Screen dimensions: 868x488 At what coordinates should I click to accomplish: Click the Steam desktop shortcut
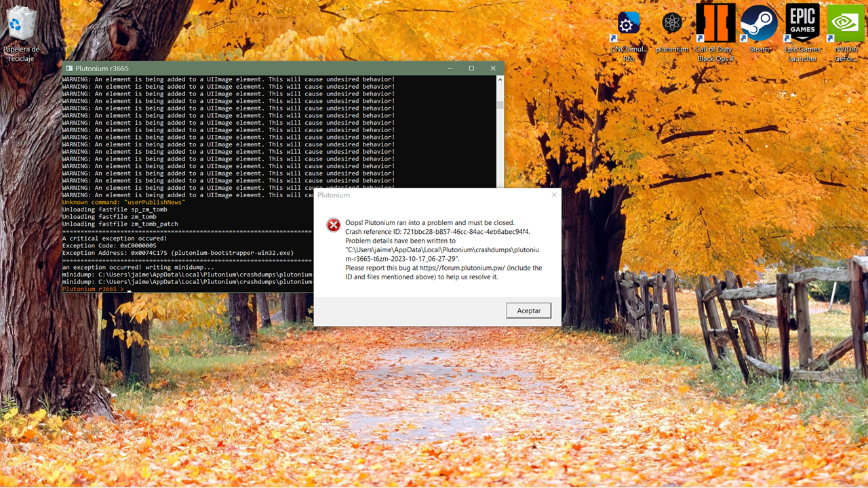coord(759,26)
